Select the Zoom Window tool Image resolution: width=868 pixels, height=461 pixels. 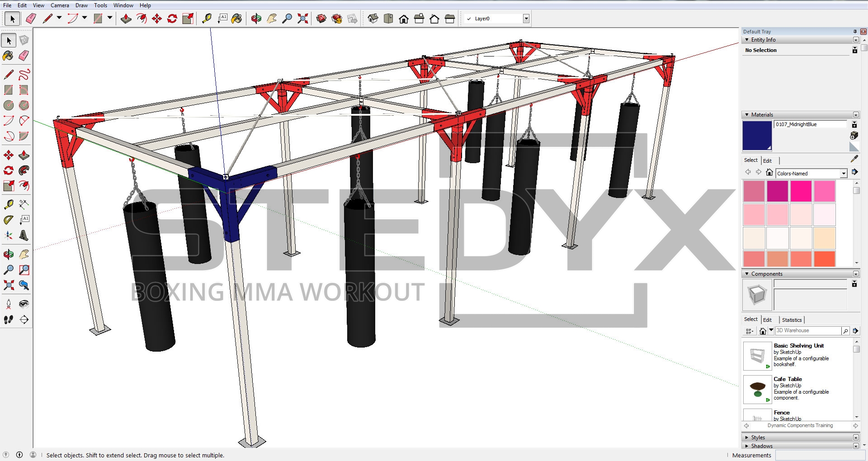[x=24, y=270]
